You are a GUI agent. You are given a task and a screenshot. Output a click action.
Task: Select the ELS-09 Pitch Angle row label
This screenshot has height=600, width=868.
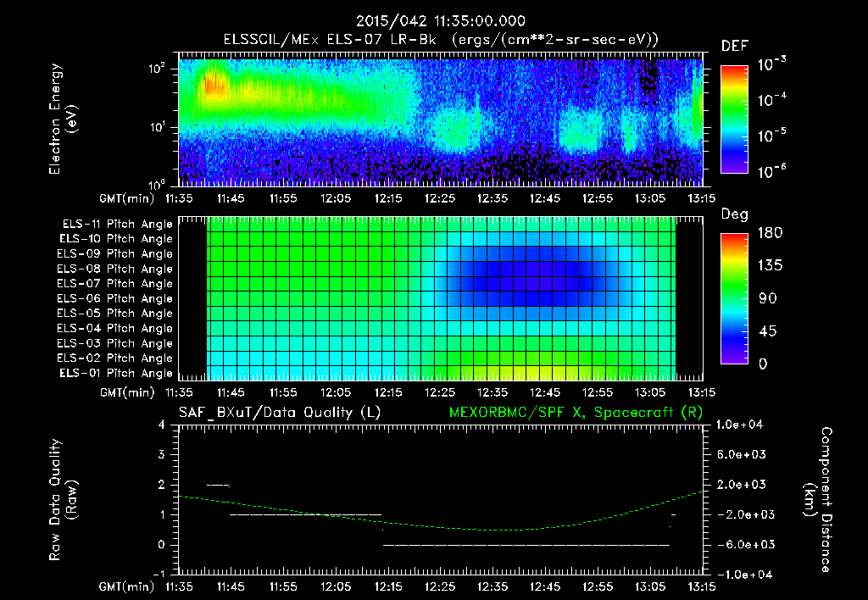point(115,254)
